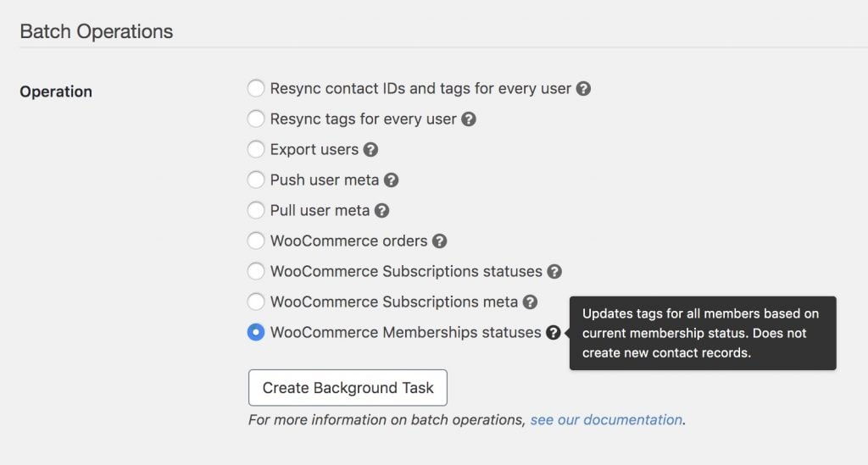Select Resync contact IDs and tags radio button
Viewport: 868px width, 465px height.
256,88
